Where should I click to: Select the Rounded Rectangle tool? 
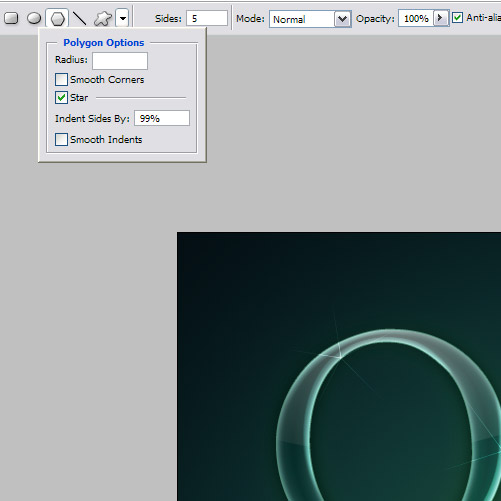[x=11, y=18]
